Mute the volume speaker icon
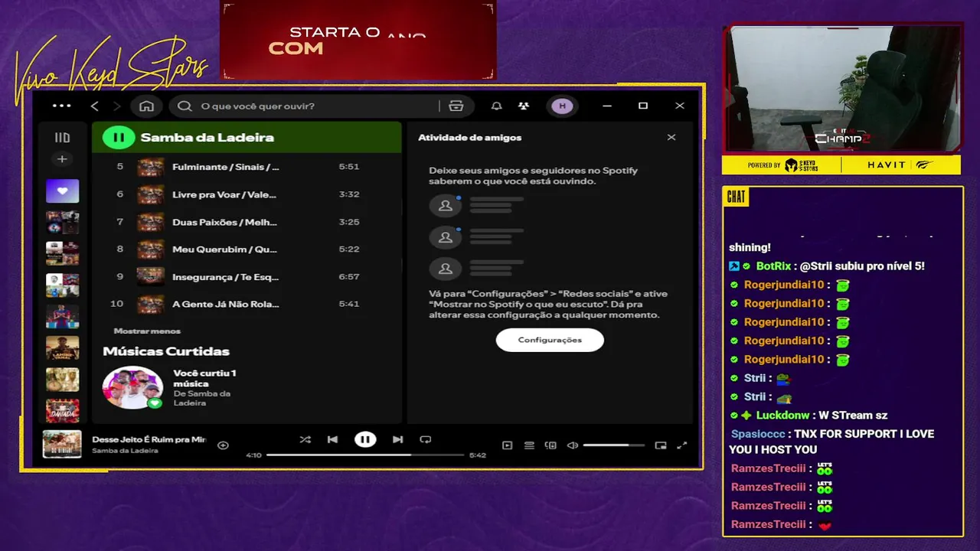Screen dimensions: 980x551 click(x=572, y=445)
